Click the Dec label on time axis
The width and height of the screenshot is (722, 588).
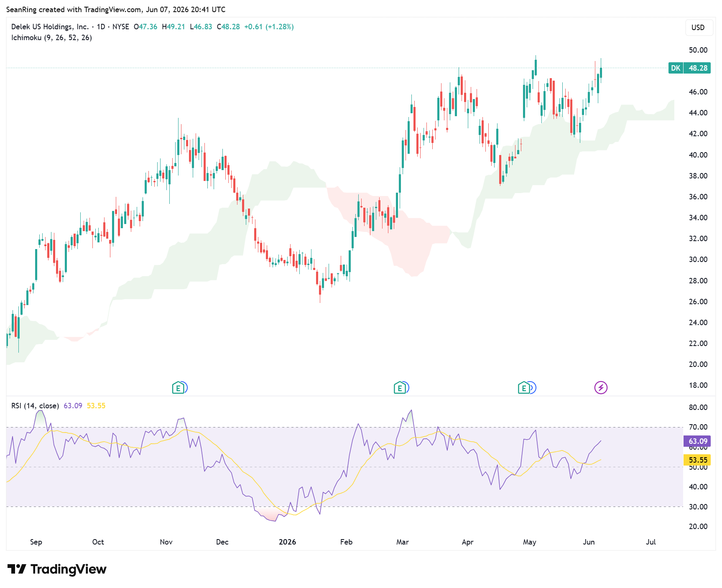coord(222,542)
